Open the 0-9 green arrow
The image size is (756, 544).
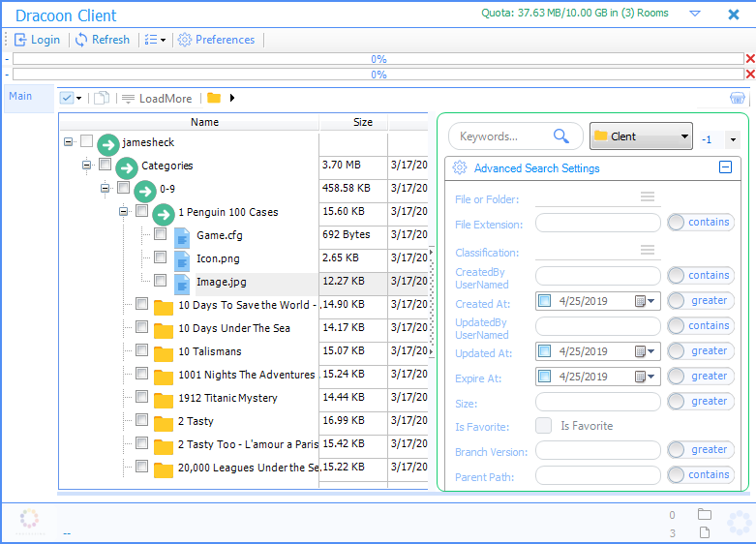click(x=145, y=191)
